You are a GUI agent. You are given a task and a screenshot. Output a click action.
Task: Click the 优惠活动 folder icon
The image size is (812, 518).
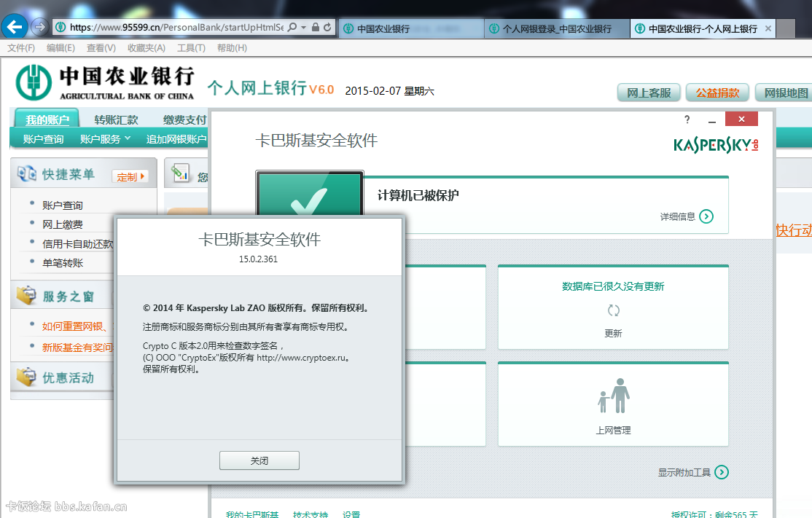point(26,377)
